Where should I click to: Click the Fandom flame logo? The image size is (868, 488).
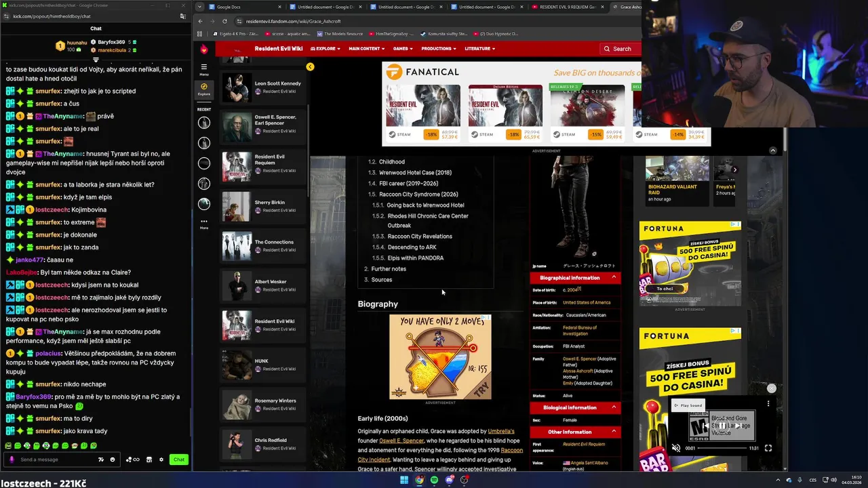(204, 49)
